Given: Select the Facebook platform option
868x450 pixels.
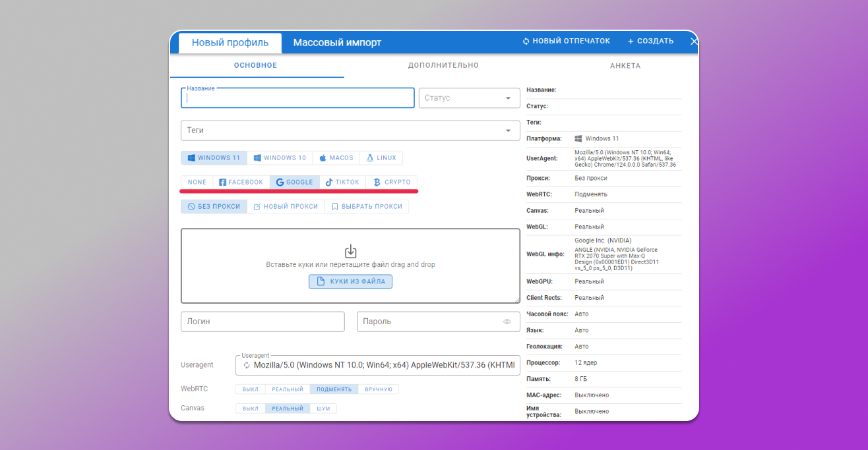Looking at the screenshot, I should (241, 183).
